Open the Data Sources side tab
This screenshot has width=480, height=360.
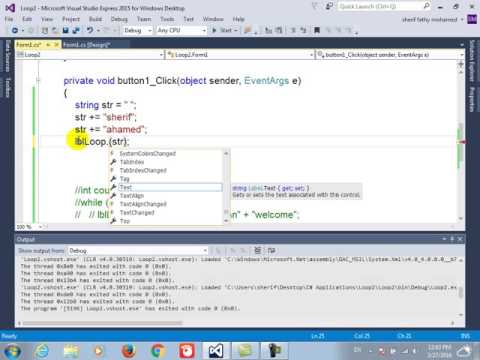pos(8,56)
